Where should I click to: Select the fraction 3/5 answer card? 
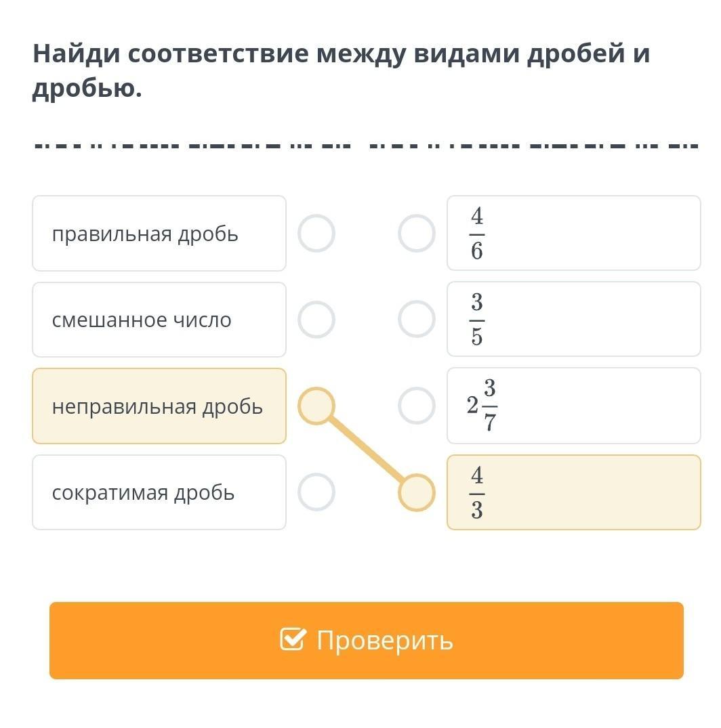[573, 319]
